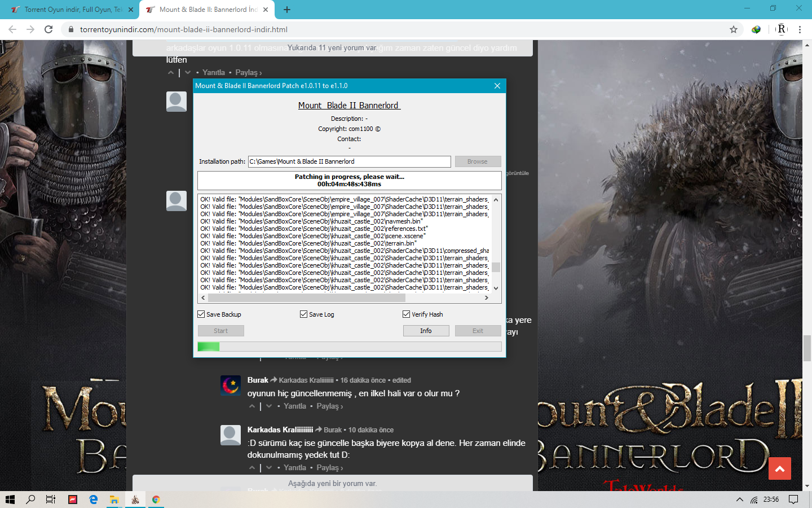Open the patcher Info button

coord(426,331)
